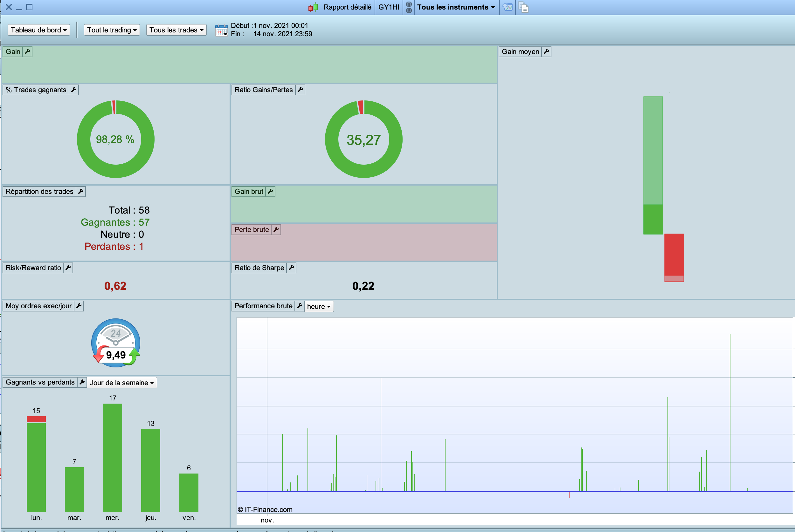Screen dimensions: 795x532
Task: Expand the Tableau de bord dropdown
Action: [x=39, y=30]
